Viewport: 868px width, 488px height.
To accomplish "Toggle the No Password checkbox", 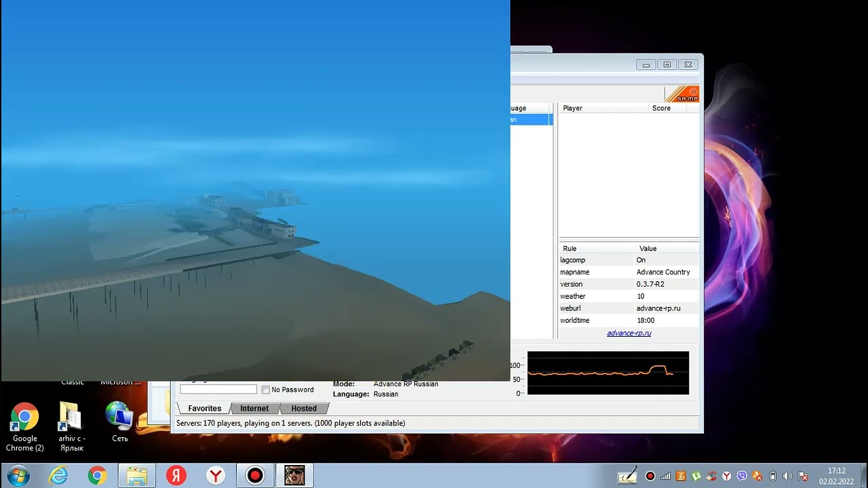I will [x=266, y=390].
